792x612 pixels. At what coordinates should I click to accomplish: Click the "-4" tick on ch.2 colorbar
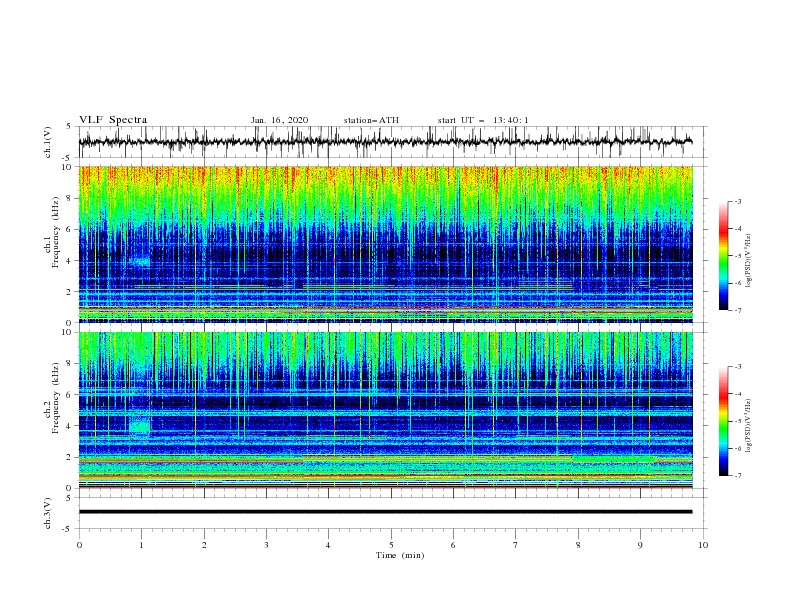[737, 393]
